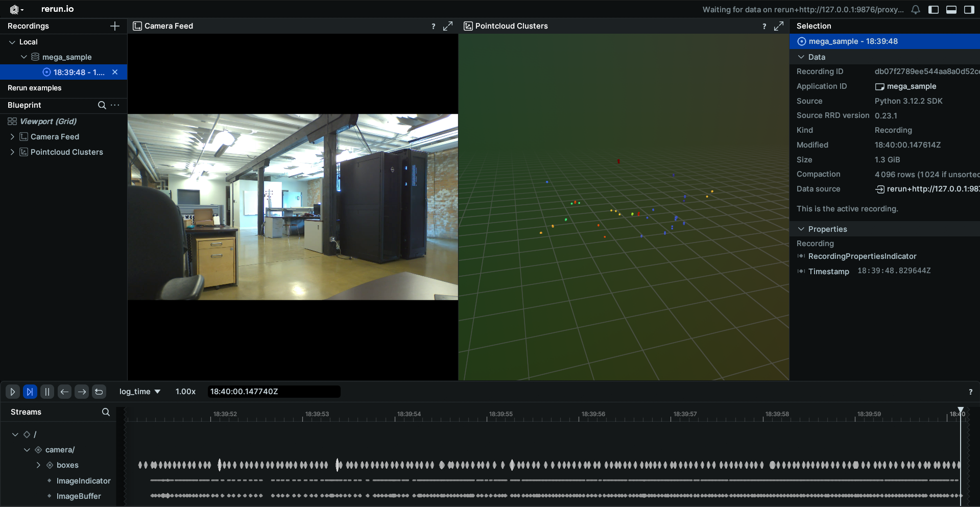
Task: Toggle the right selection panel visibility
Action: 969,9
